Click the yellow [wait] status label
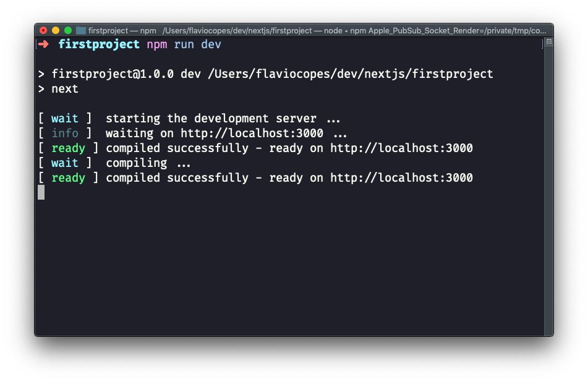Viewport: 588px width, 382px height. coord(64,118)
